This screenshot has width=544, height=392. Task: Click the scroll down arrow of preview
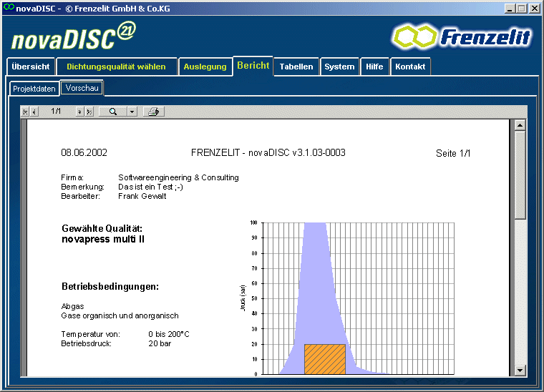[520, 370]
